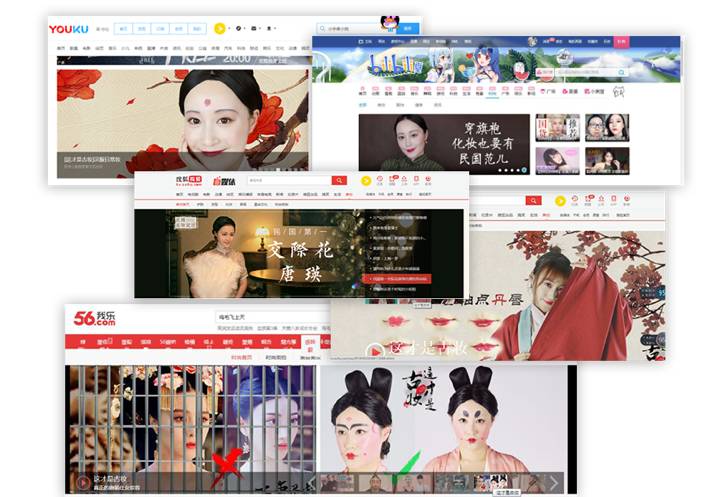Image resolution: width=703 pixels, height=497 pixels.
Task: Click the first red header icon after yellow circle
Action: pos(380,180)
